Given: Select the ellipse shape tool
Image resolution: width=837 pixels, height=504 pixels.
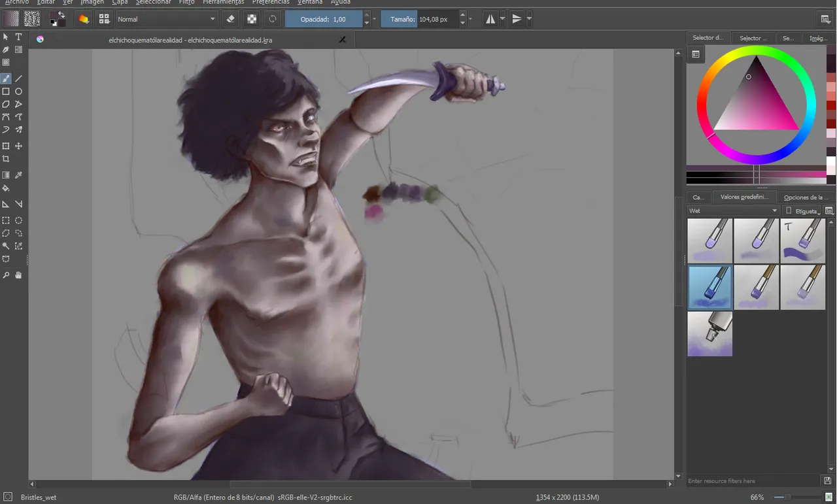Looking at the screenshot, I should (18, 92).
